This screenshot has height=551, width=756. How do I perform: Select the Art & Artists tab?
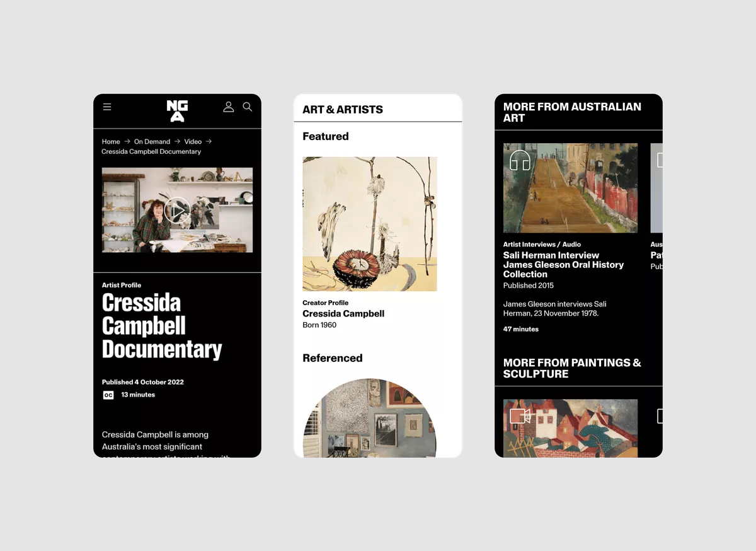click(x=344, y=109)
